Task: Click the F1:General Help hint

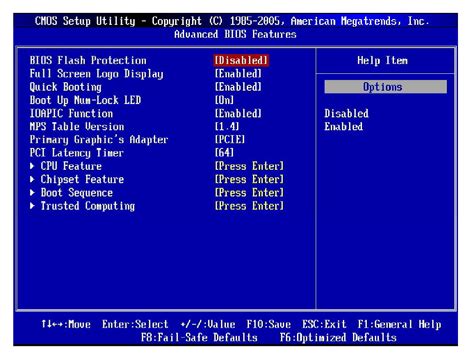Action: pyautogui.click(x=399, y=324)
